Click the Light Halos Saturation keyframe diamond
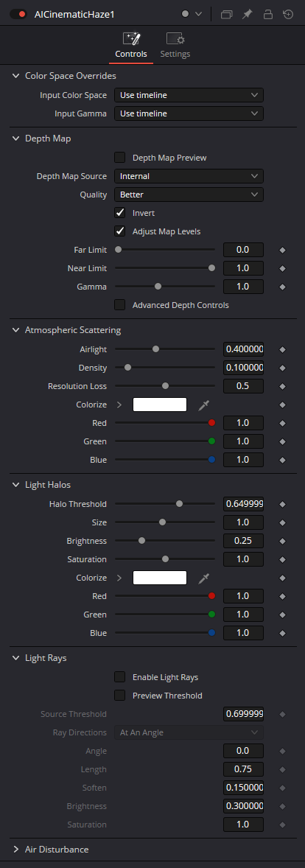This screenshot has height=868, width=305. click(x=282, y=560)
